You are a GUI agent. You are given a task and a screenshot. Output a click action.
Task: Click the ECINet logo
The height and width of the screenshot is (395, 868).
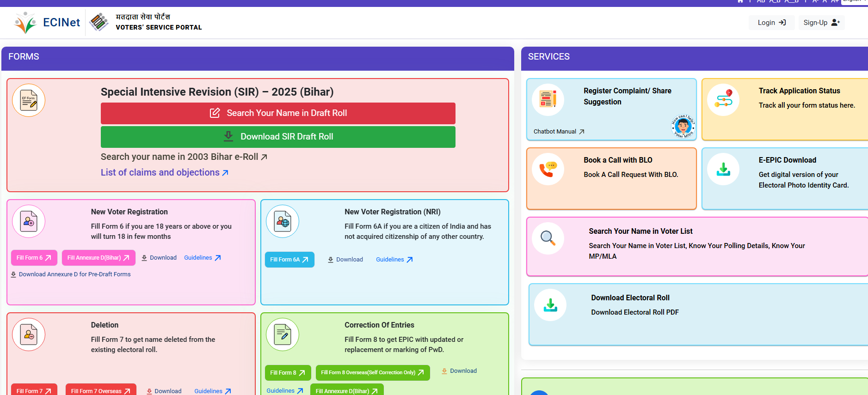(x=47, y=23)
